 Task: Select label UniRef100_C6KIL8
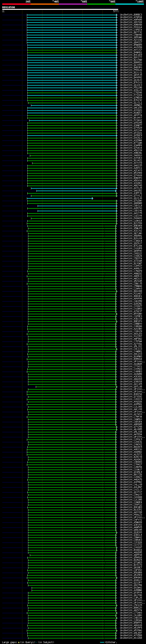[131, 206]
